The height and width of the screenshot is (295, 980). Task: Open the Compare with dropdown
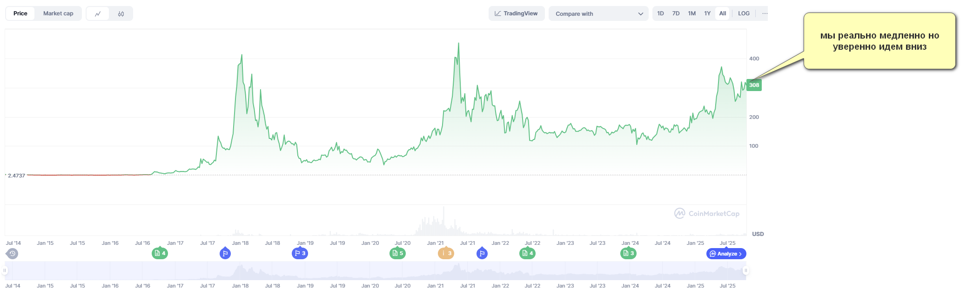[x=598, y=14]
